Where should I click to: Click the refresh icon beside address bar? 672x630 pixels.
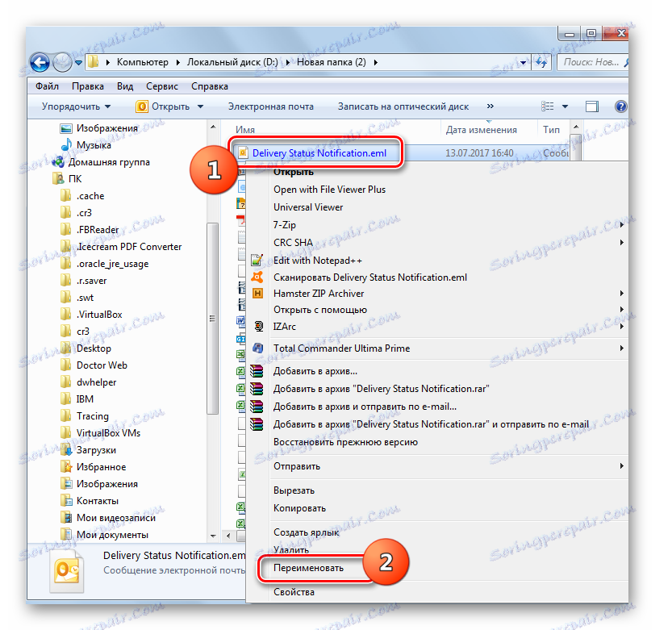(x=542, y=63)
